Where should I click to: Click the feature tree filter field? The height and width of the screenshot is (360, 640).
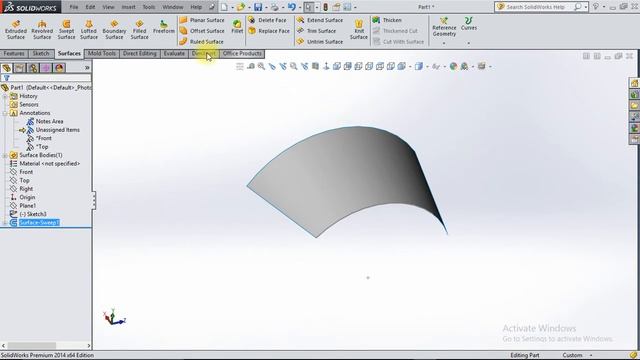coord(46,78)
